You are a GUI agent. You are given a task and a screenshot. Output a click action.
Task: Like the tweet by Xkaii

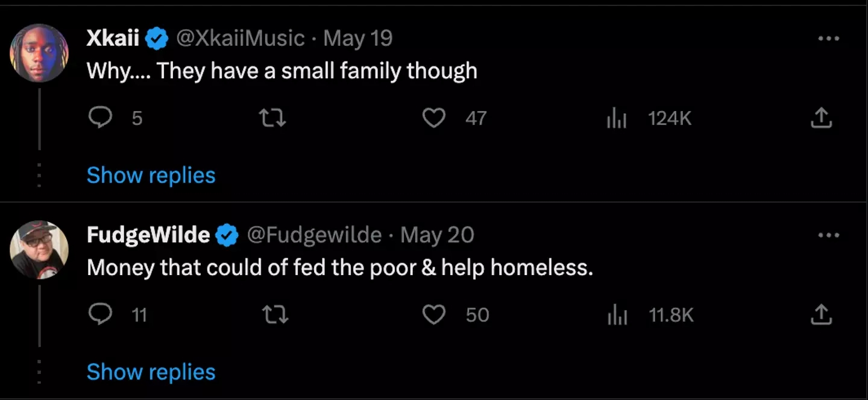pos(433,118)
